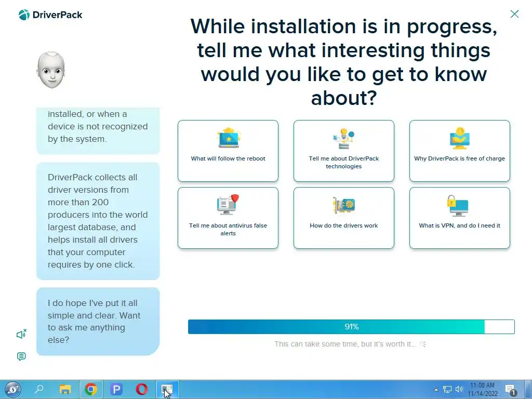Open File Explorer from taskbar
The width and height of the screenshot is (532, 399).
click(x=65, y=389)
